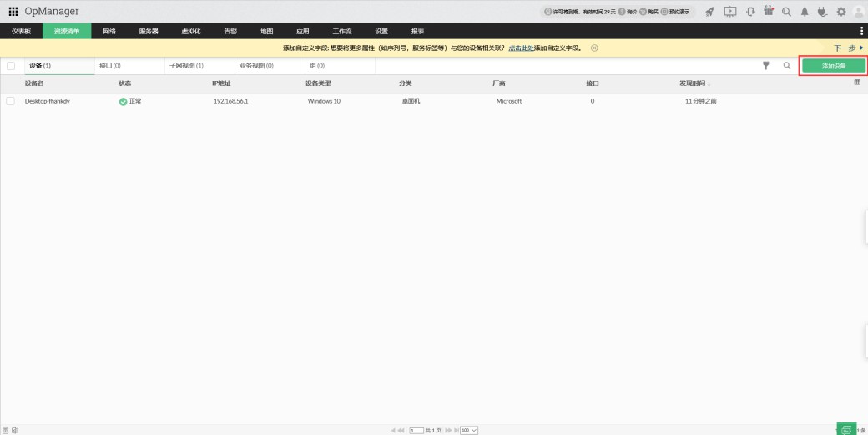The width and height of the screenshot is (868, 435).
Task: Click the table search magnifier icon
Action: [x=786, y=65]
